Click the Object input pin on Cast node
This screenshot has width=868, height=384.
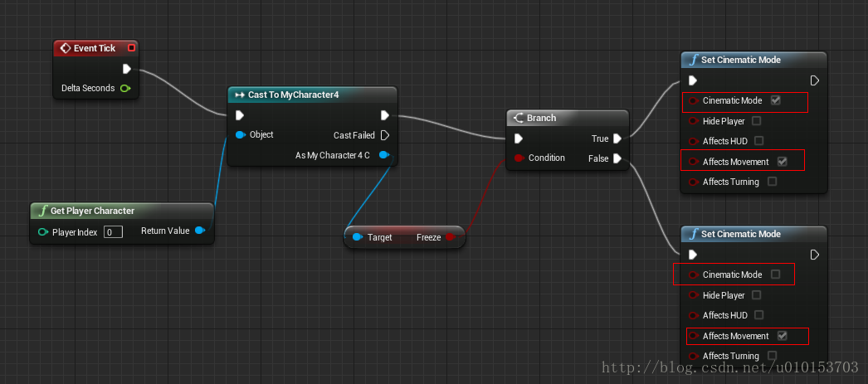click(241, 134)
